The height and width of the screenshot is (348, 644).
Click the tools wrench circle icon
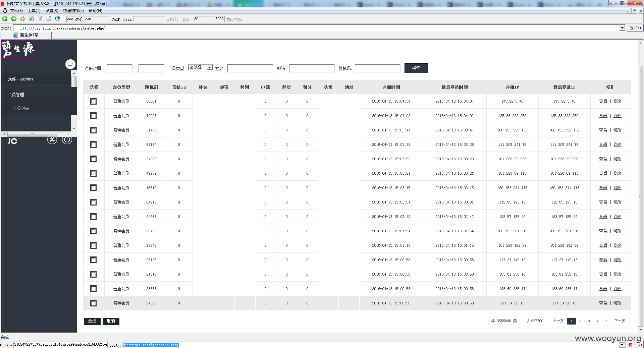point(52,139)
